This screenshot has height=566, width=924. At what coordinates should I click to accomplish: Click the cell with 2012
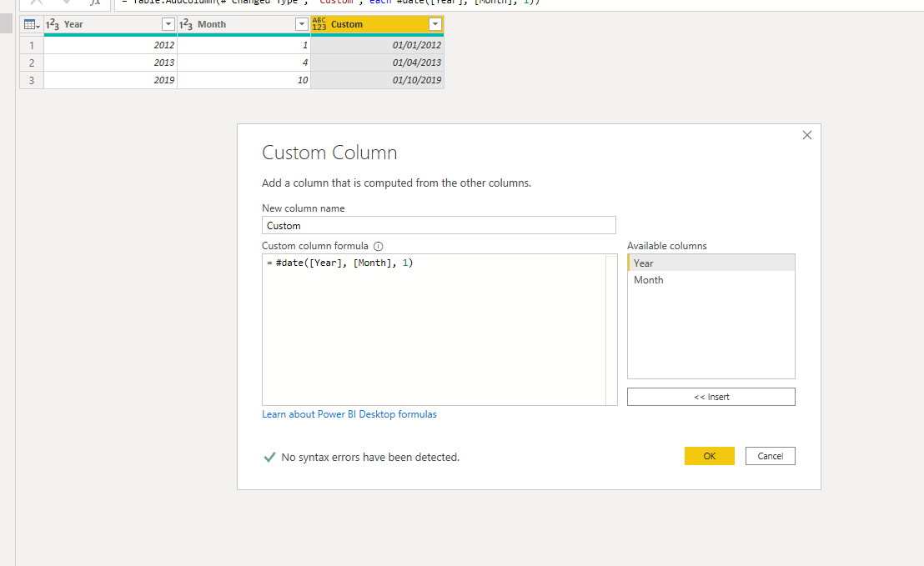110,45
